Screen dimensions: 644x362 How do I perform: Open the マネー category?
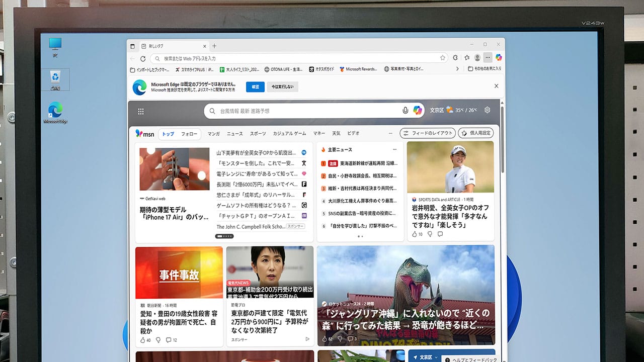click(319, 134)
